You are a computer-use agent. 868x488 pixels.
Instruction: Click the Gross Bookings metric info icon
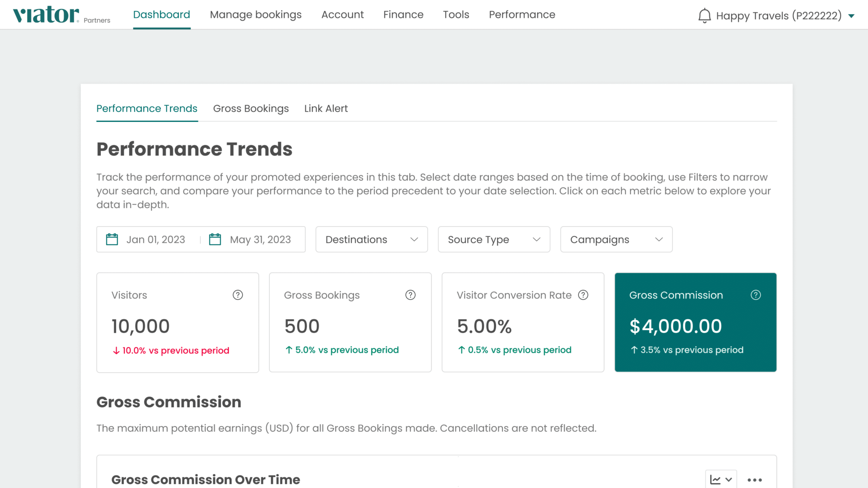pyautogui.click(x=410, y=295)
